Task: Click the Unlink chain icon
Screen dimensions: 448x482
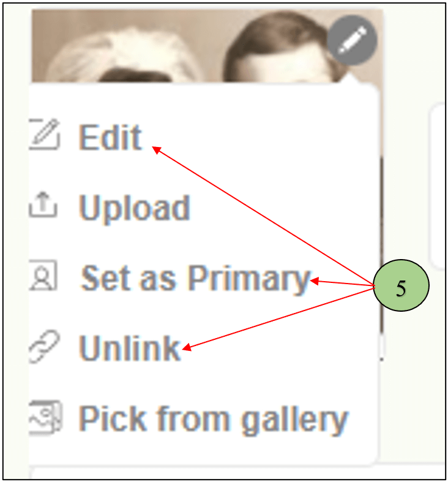Action: click(x=43, y=348)
